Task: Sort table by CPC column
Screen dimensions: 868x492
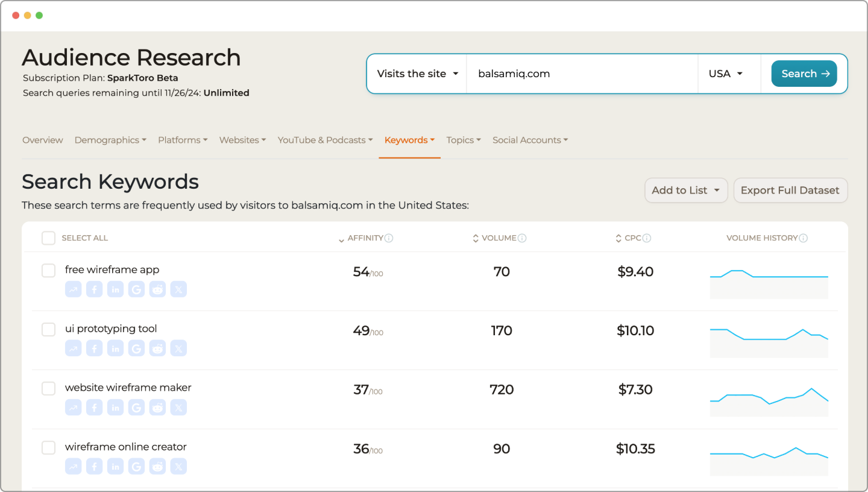Action: 628,238
